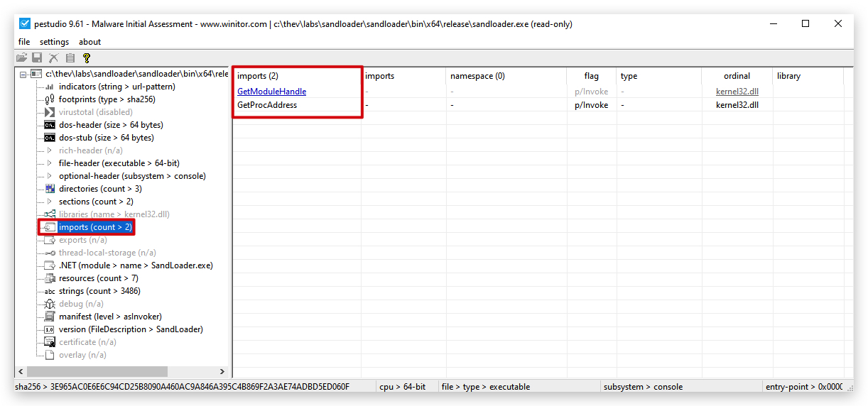The image size is (868, 406).
Task: Select the indicators bar-chart icon
Action: tap(50, 87)
